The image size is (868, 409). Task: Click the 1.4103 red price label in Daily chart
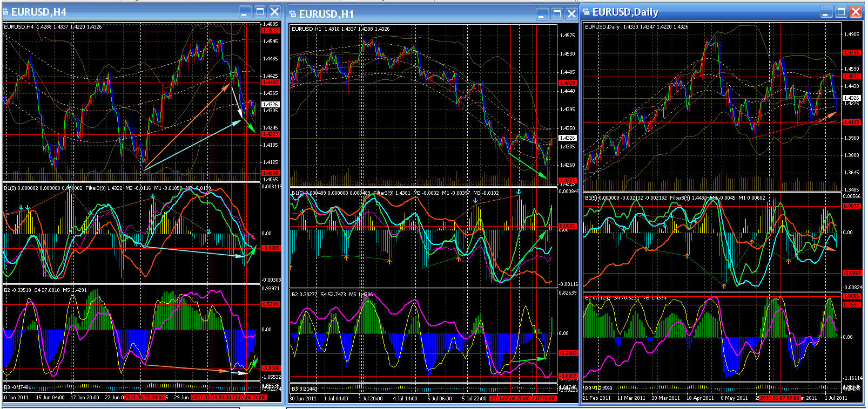coord(851,122)
